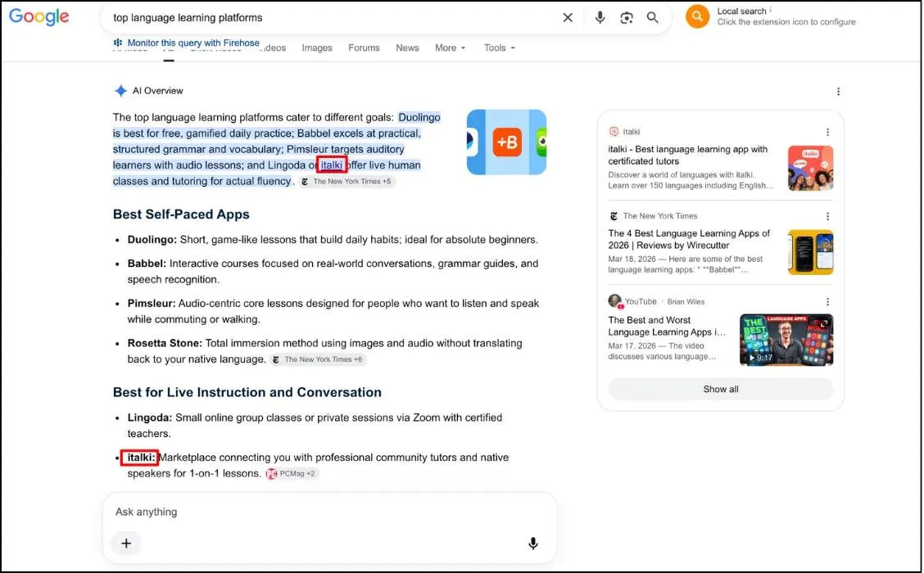The width and height of the screenshot is (924, 573).
Task: Click the Ask anything input field
Action: (x=329, y=512)
